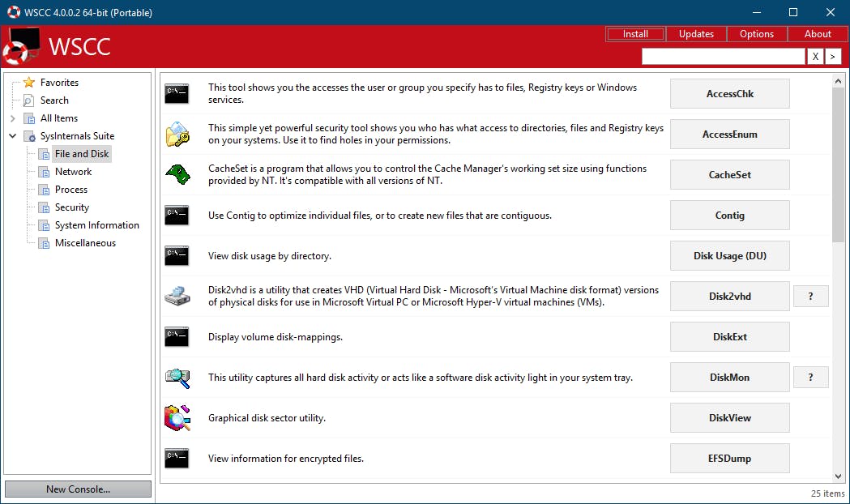Screen dimensions: 850x504
Task: Select the Security category
Action: (71, 207)
